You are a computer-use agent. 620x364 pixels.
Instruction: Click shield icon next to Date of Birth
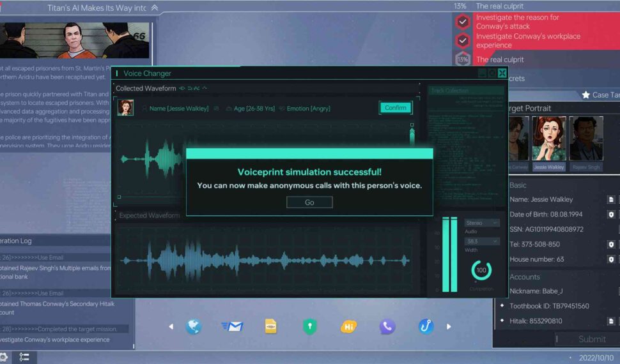[611, 215]
